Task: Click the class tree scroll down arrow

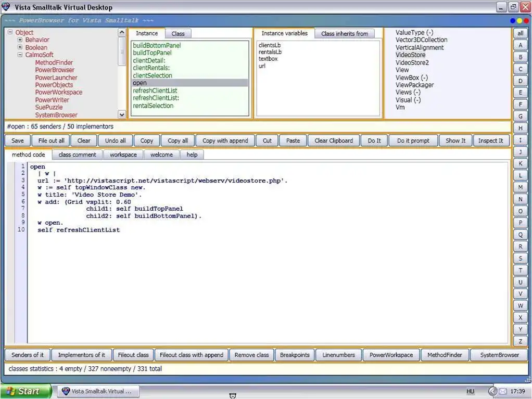Action: 122,114
